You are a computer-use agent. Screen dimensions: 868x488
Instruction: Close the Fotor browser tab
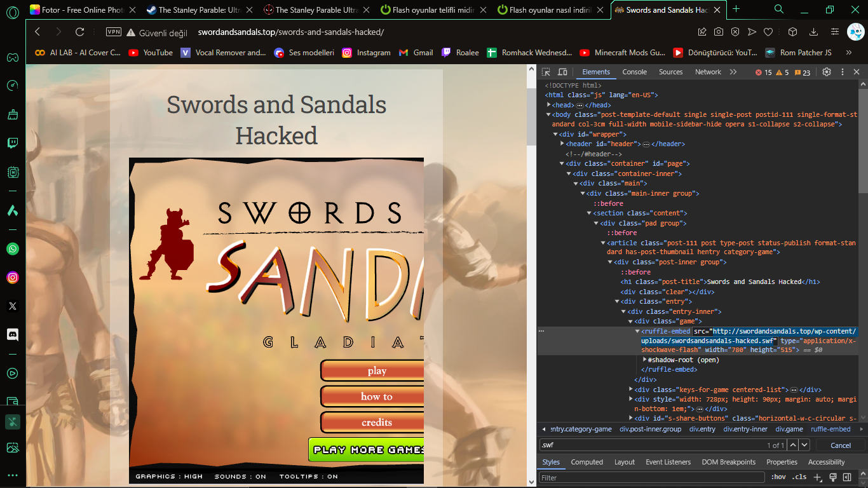tap(132, 10)
